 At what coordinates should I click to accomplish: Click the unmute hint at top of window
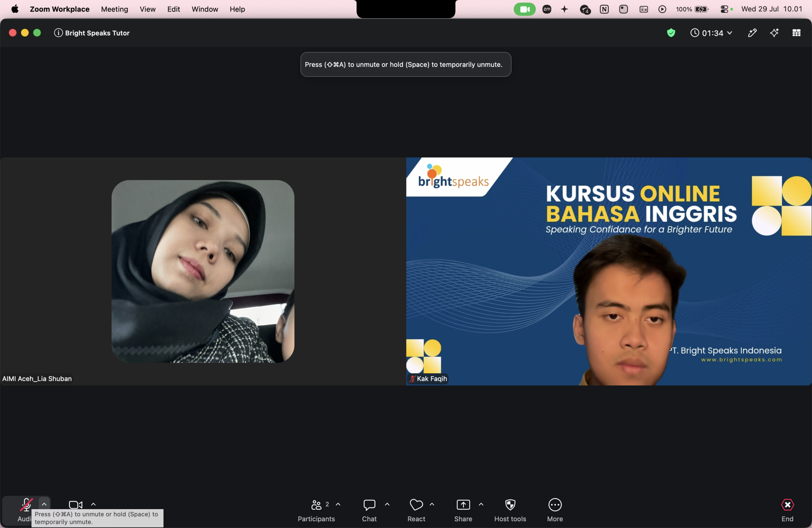(405, 64)
